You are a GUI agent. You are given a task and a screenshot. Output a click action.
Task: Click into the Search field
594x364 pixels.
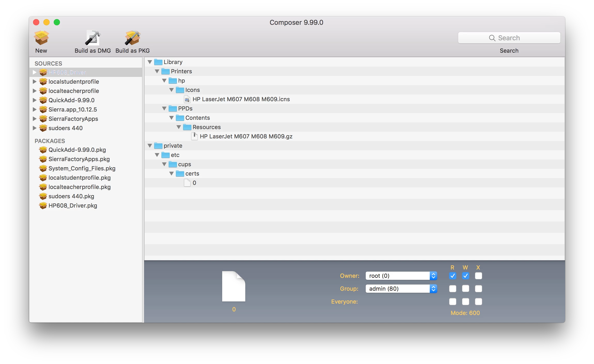point(509,38)
